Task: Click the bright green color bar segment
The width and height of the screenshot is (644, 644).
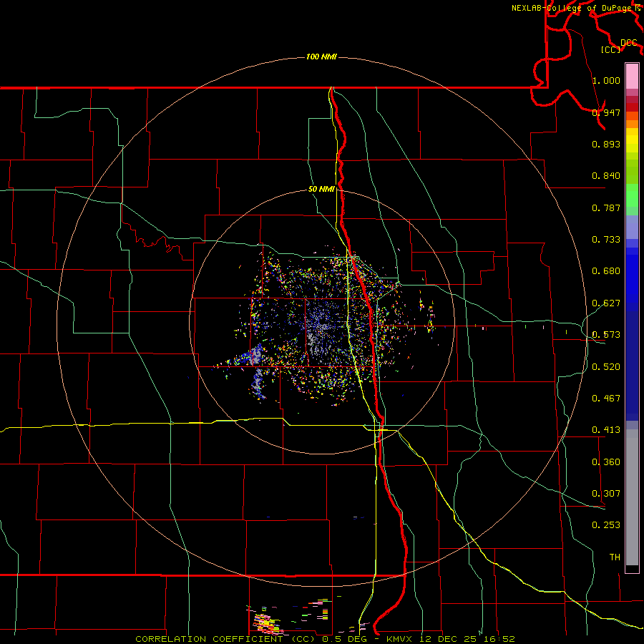Action: (632, 195)
